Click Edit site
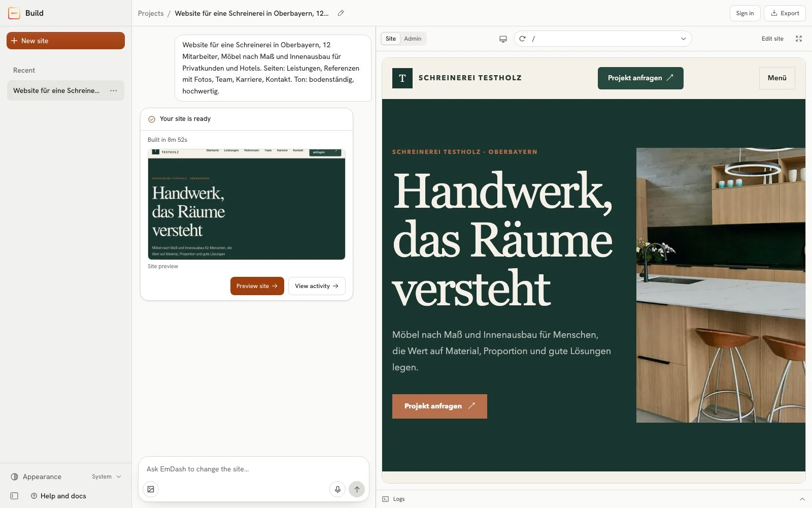The image size is (812, 508). point(772,39)
